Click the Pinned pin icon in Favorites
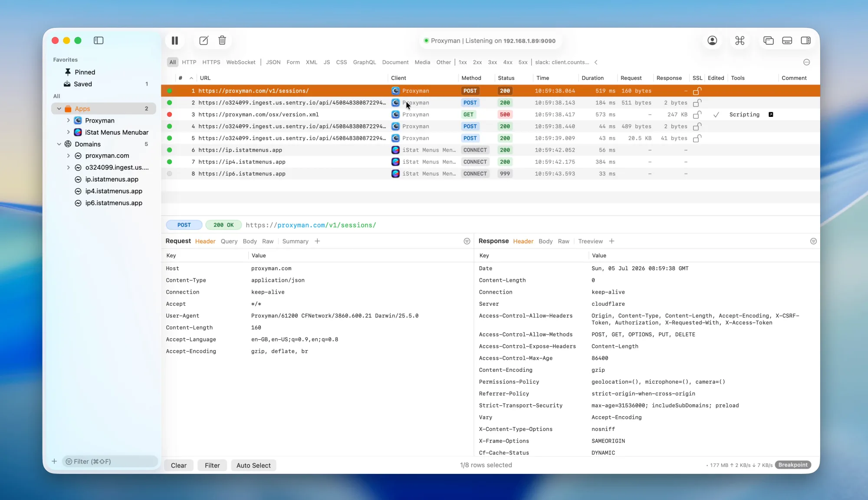The height and width of the screenshot is (500, 868). pyautogui.click(x=68, y=72)
